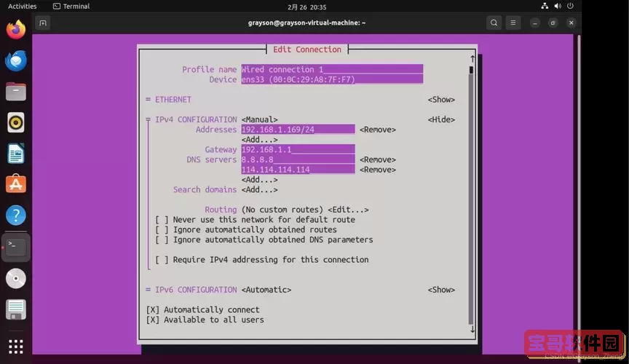Select the Terminal icon in dock

click(15, 248)
